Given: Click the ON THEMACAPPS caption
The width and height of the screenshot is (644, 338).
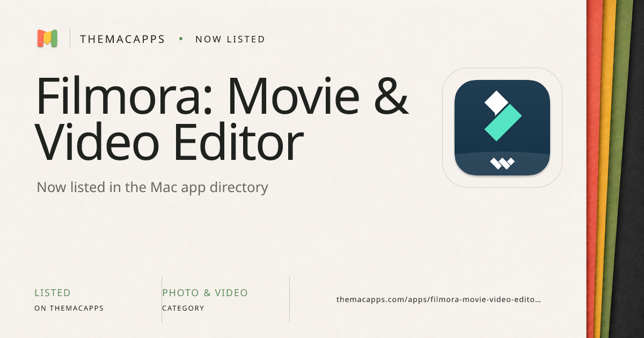Looking at the screenshot, I should [x=69, y=308].
